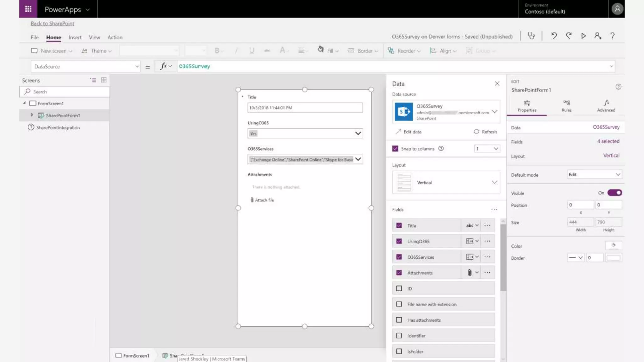The height and width of the screenshot is (362, 644).
Task: Click the Redo arrow icon
Action: coord(569,36)
